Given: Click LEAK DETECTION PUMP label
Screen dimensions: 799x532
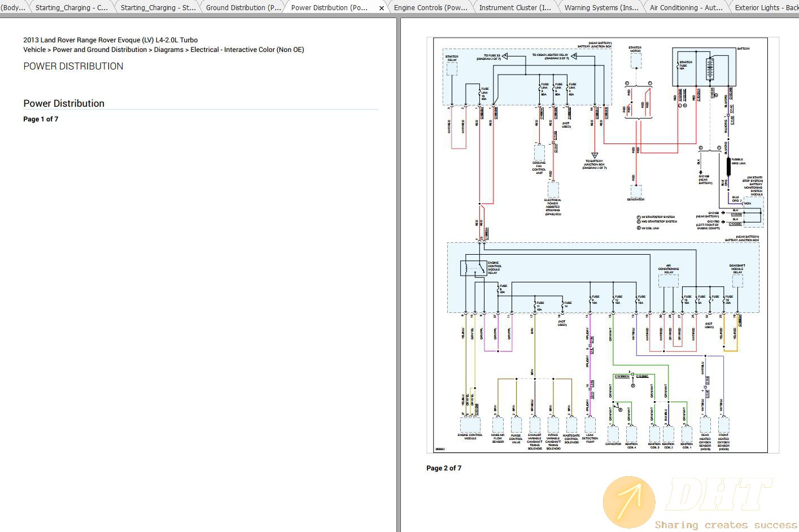Looking at the screenshot, I should [590, 438].
